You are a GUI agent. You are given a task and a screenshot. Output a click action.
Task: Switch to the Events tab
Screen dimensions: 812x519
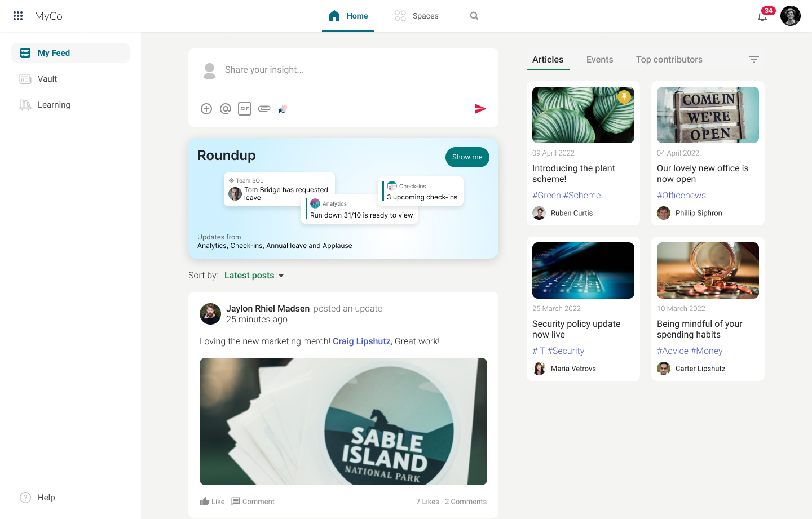[599, 59]
